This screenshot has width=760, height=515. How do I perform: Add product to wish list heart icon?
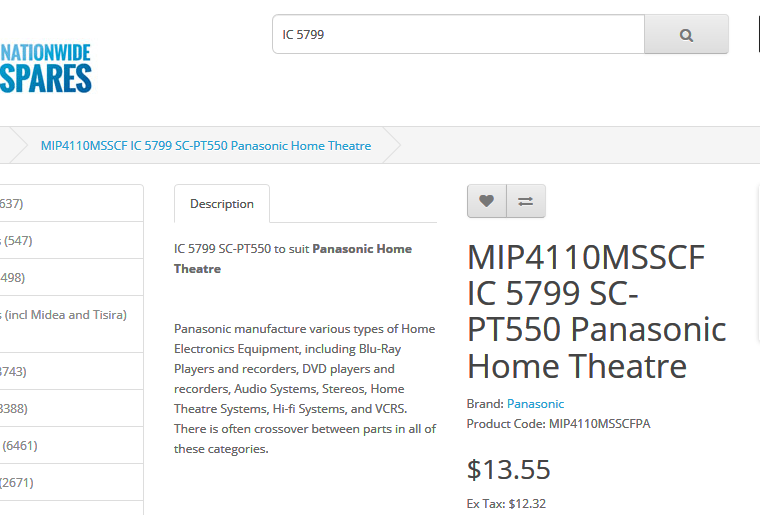point(487,201)
